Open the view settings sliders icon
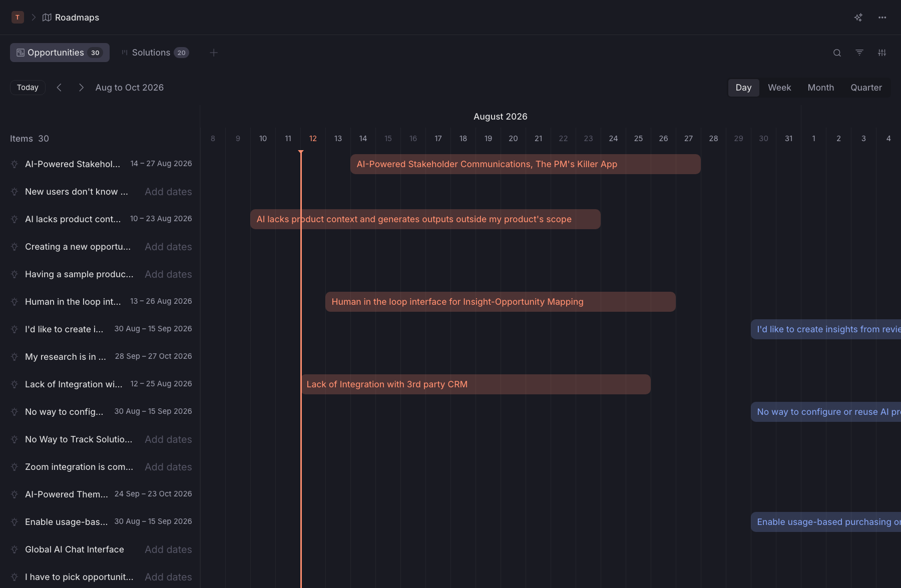This screenshot has height=588, width=901. (x=882, y=53)
